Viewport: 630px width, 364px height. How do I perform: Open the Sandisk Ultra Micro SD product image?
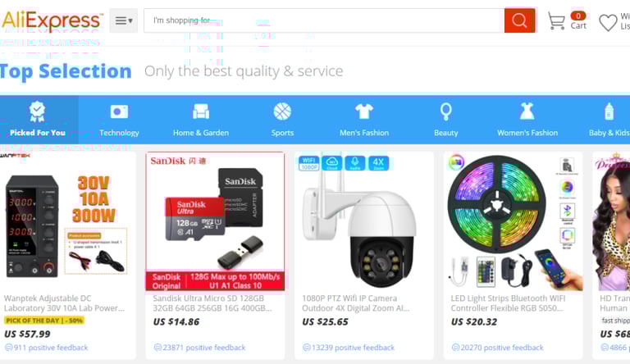(215, 221)
